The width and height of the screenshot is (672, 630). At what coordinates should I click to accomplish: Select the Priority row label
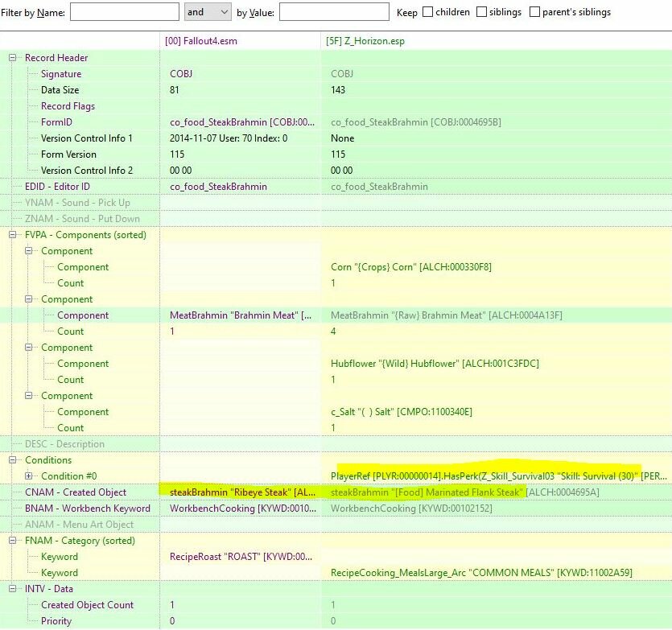click(56, 620)
